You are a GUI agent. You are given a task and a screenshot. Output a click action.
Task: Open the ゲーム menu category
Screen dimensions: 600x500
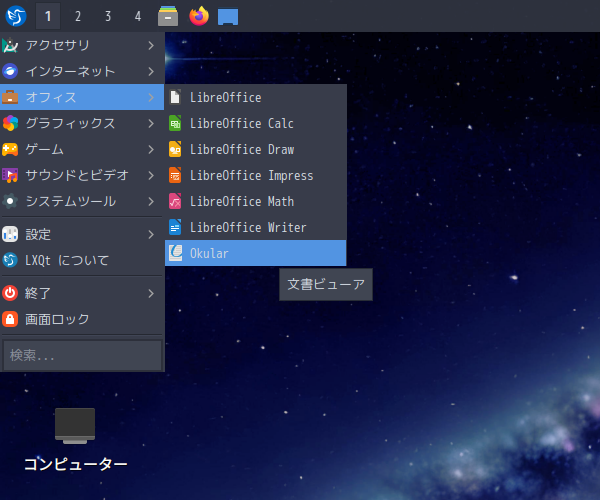82,149
